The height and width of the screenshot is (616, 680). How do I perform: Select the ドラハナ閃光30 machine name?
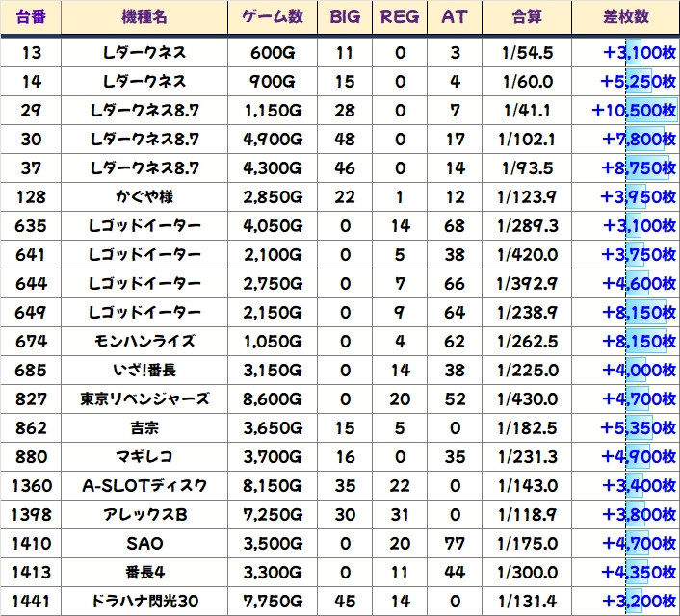(144, 602)
